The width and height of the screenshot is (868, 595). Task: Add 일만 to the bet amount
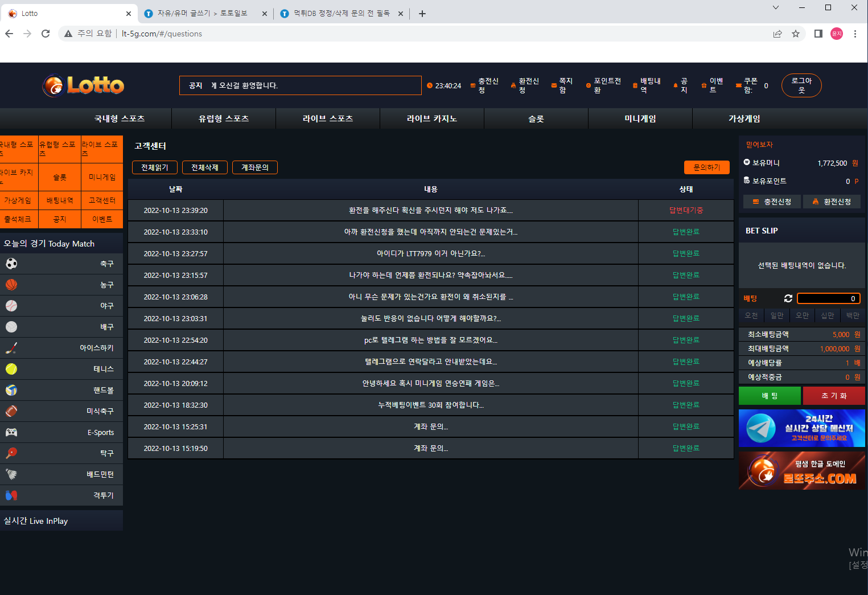tap(776, 315)
